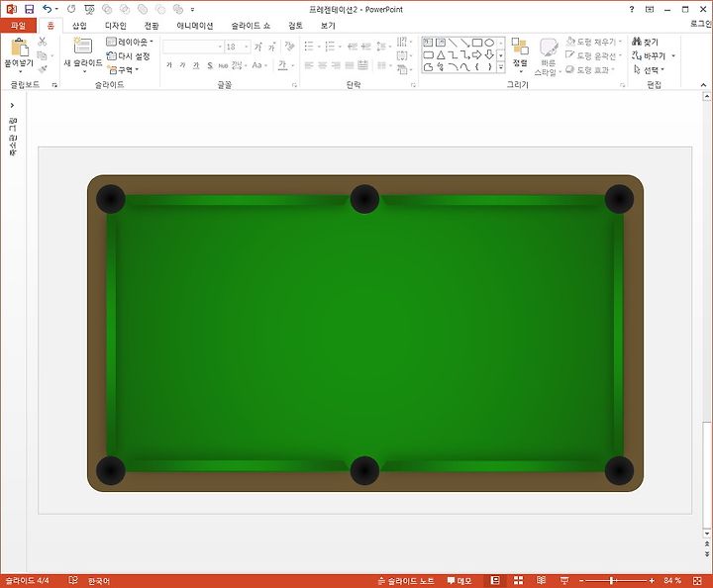Select the Isosceles Triangle shape
Viewport: 713px width, 588px height.
[x=440, y=55]
